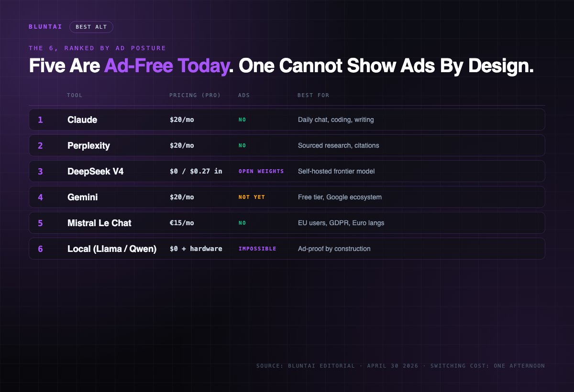This screenshot has width=574, height=392.
Task: Click the purple 'Ad-Free Today' headline text
Action: pyautogui.click(x=166, y=66)
